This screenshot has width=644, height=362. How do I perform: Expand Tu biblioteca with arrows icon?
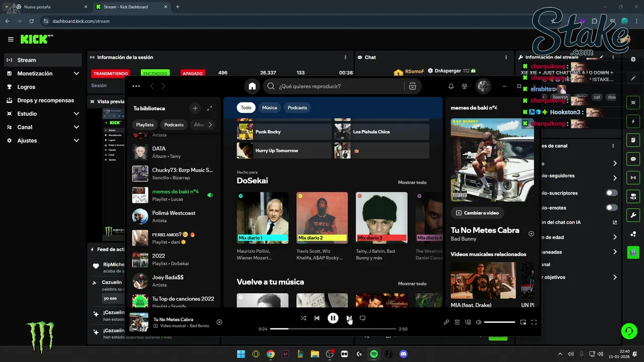(210, 108)
